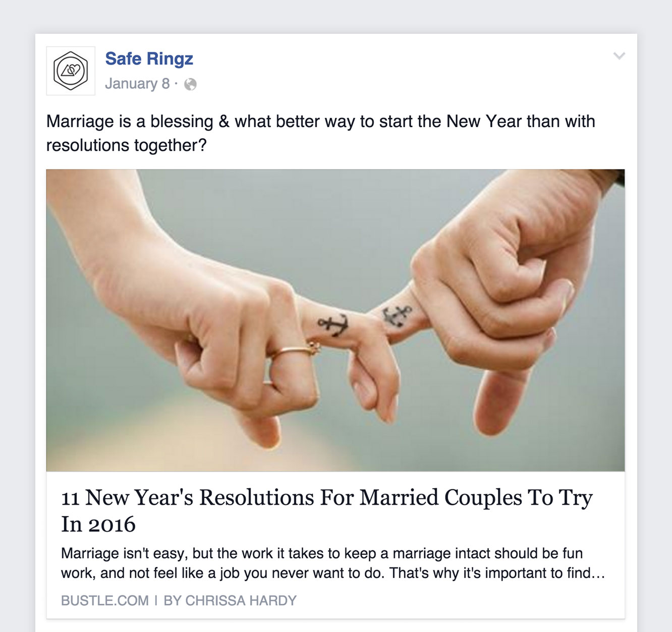Open the BUSTLE.COM source label

[105, 601]
